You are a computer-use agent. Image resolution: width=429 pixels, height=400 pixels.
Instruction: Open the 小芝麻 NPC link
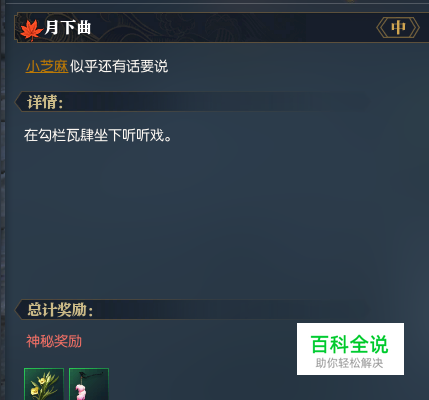pyautogui.click(x=47, y=66)
